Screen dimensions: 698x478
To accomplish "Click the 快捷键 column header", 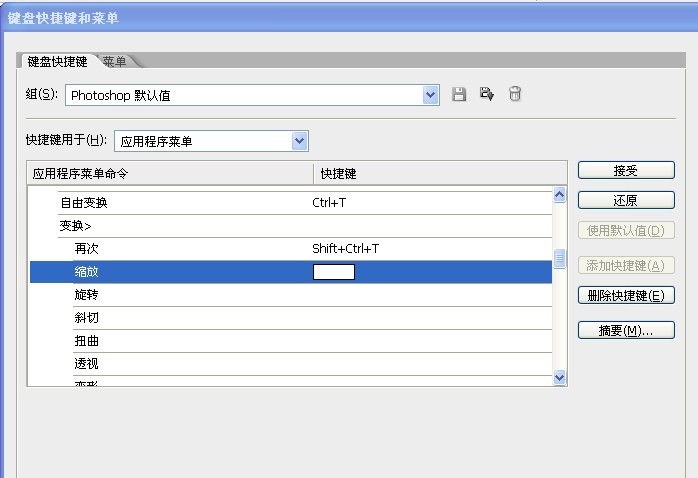I will (x=440, y=174).
